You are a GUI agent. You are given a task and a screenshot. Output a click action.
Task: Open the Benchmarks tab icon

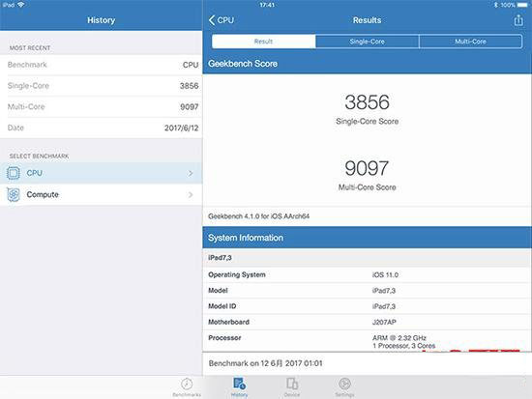pos(187,385)
